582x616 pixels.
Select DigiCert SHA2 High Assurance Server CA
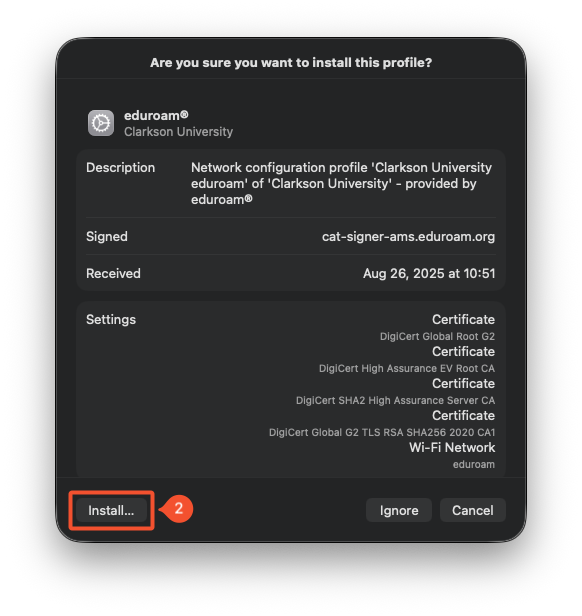pyautogui.click(x=395, y=400)
